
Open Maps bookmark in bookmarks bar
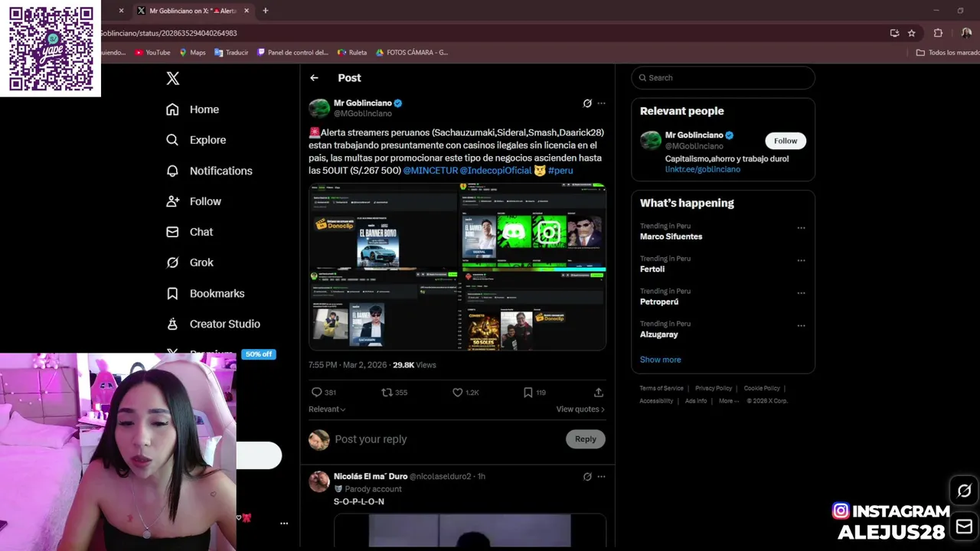[192, 53]
